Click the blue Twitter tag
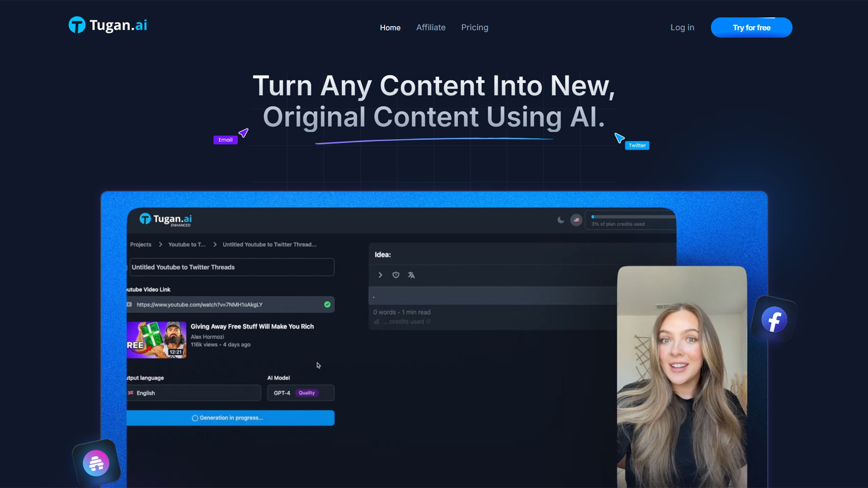868x488 pixels. [x=637, y=145]
